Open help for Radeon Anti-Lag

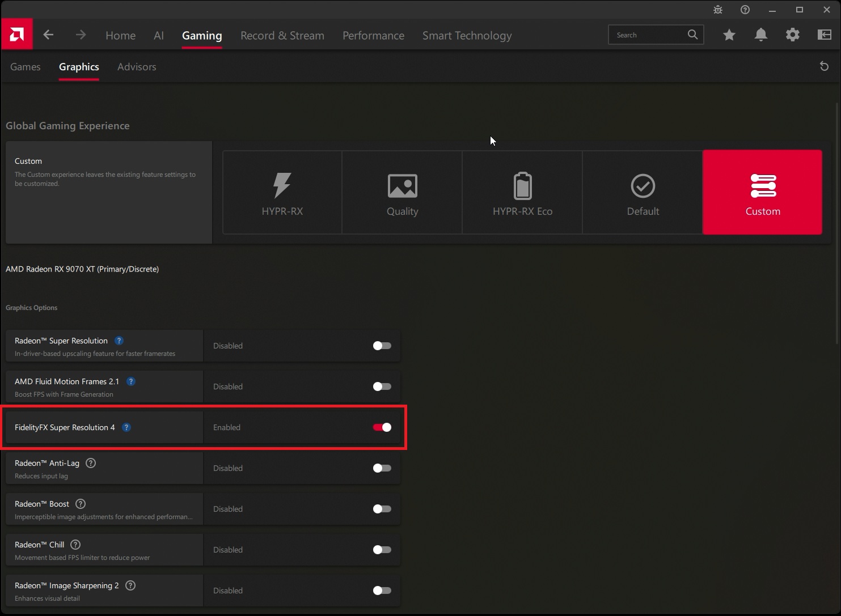90,463
